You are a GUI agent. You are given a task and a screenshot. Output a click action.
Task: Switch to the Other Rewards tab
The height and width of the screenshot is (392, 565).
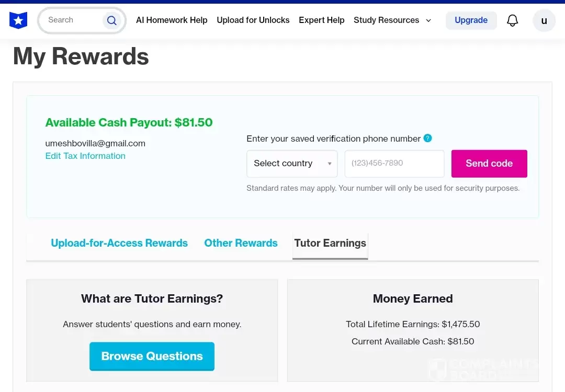coord(241,243)
